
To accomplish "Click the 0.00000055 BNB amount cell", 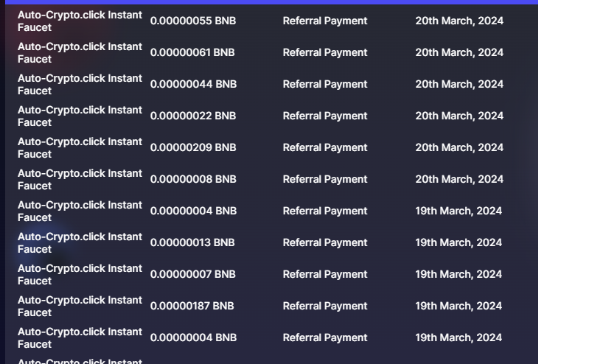I will click(193, 21).
